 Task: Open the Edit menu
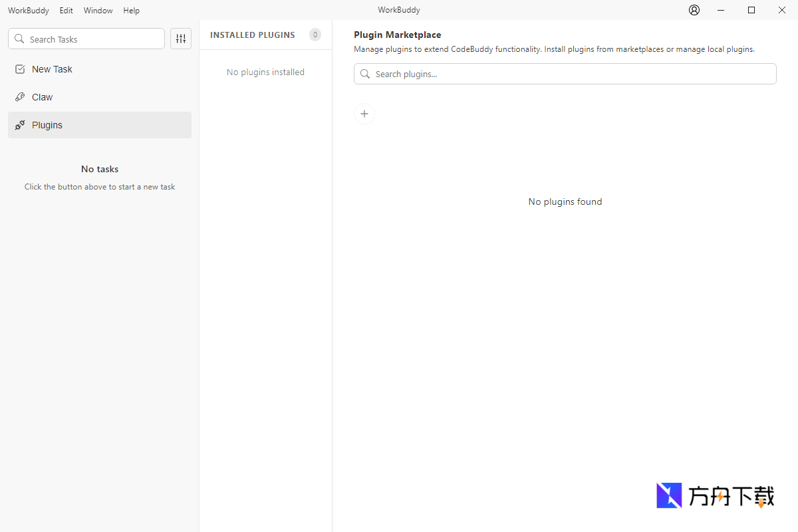point(66,11)
